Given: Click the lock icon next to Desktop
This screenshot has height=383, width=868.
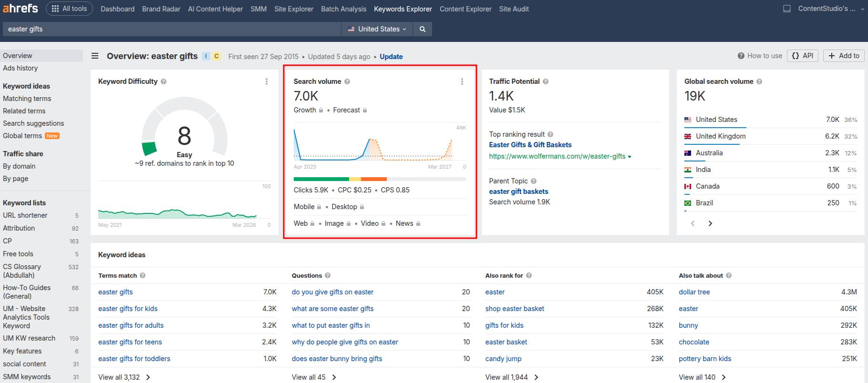Looking at the screenshot, I should (362, 207).
